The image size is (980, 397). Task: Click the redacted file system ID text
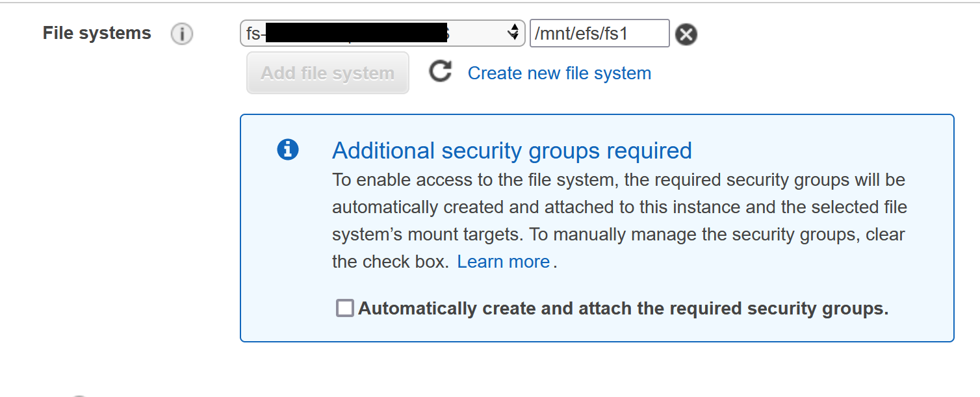(x=356, y=33)
